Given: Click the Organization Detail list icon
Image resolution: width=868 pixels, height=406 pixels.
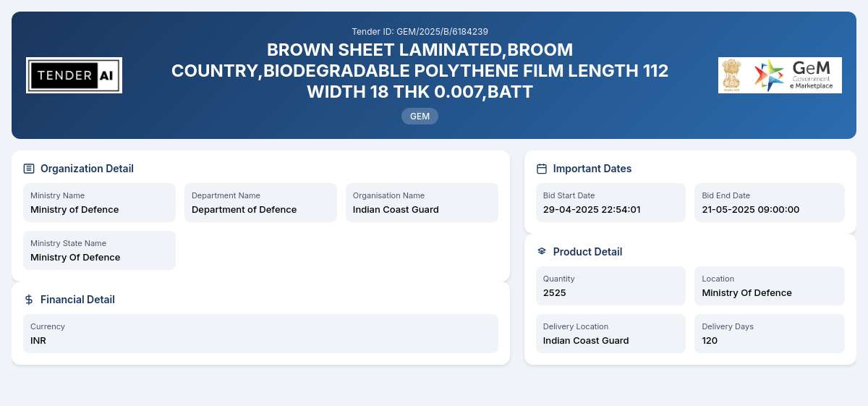Looking at the screenshot, I should pyautogui.click(x=29, y=169).
